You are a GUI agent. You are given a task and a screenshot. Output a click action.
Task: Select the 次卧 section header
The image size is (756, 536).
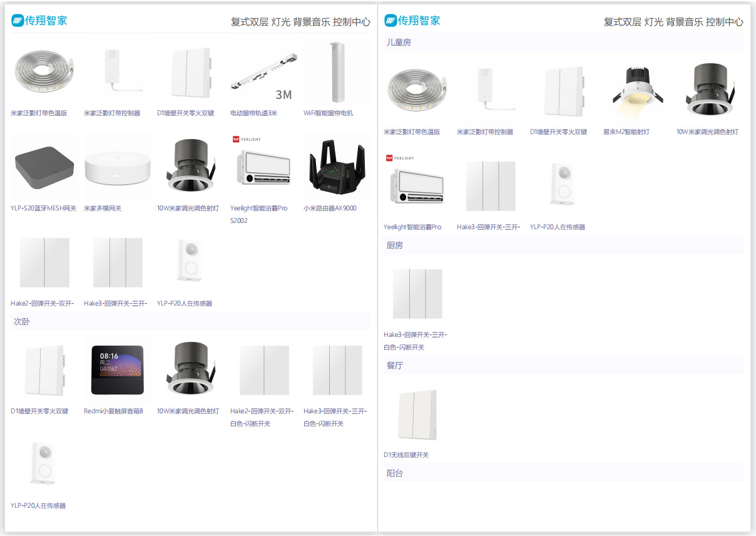(190, 321)
